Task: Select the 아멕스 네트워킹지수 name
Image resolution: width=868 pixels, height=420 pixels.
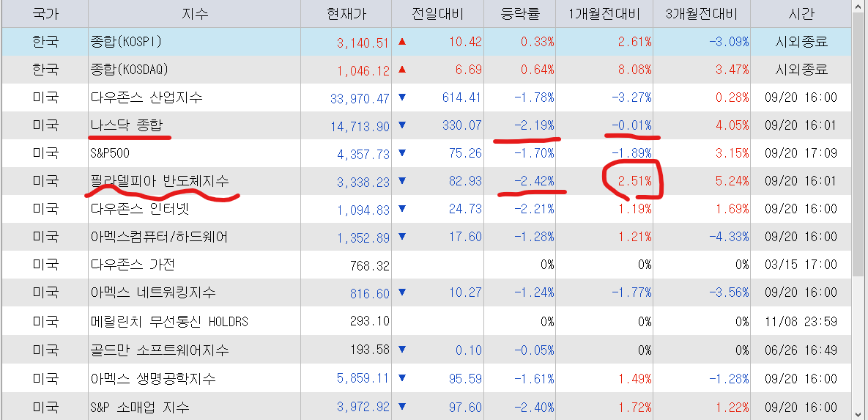Action: [153, 292]
